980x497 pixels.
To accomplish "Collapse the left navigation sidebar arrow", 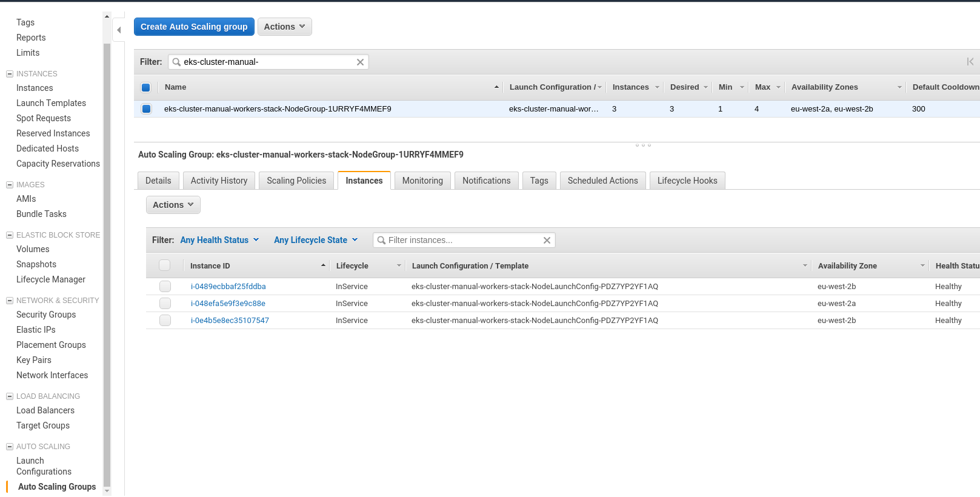I will click(x=119, y=30).
